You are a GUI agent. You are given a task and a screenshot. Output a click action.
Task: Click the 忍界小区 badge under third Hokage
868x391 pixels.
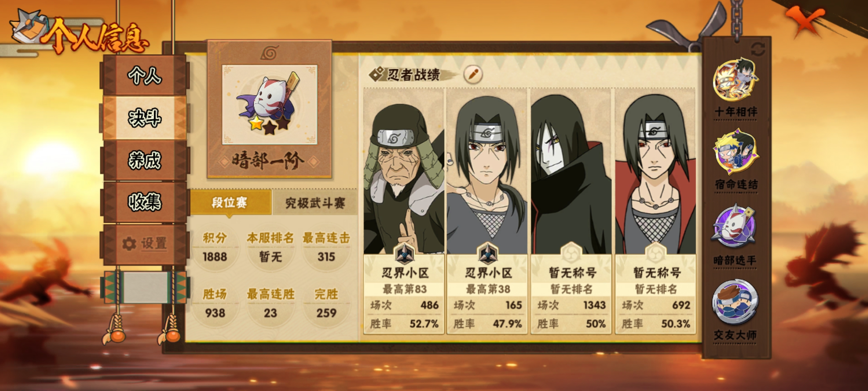[x=404, y=254]
